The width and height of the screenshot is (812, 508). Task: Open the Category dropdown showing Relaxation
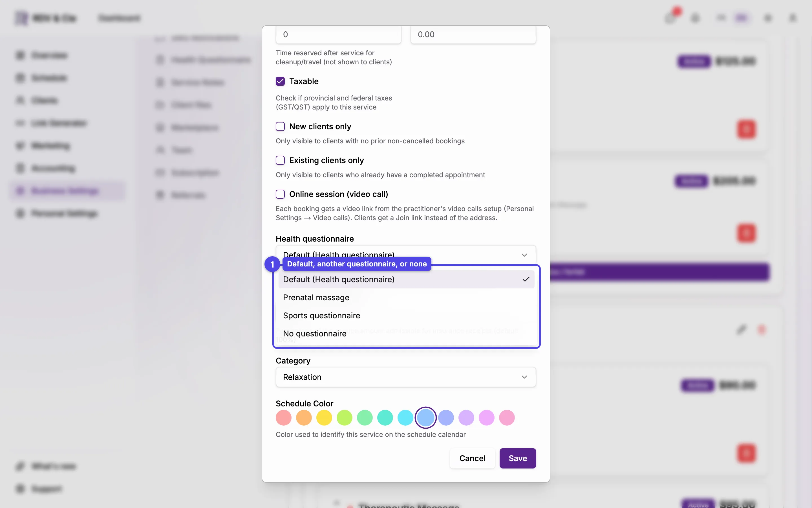(x=406, y=377)
